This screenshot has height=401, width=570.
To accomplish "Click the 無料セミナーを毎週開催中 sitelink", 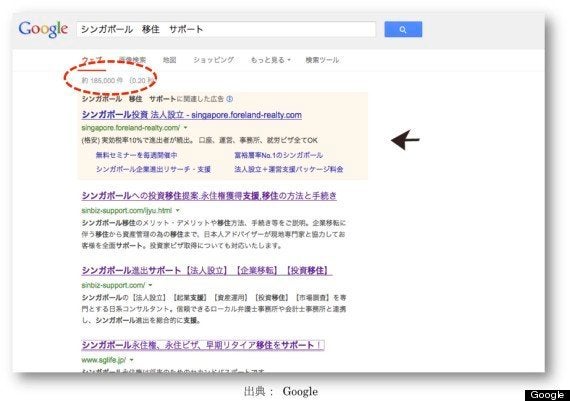I will click(x=136, y=155).
